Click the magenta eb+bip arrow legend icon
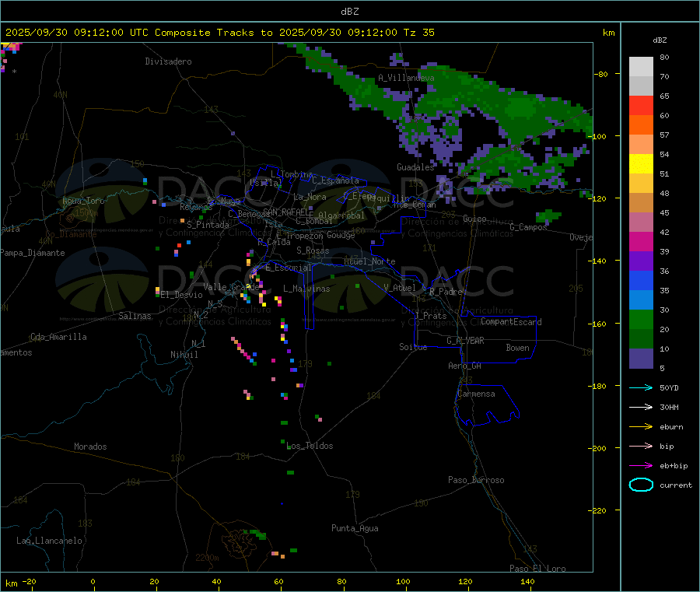 pyautogui.click(x=641, y=466)
